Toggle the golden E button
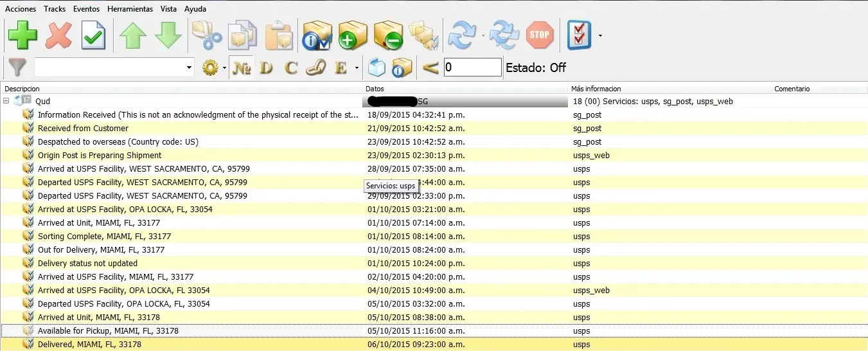This screenshot has height=351, width=868. point(340,67)
